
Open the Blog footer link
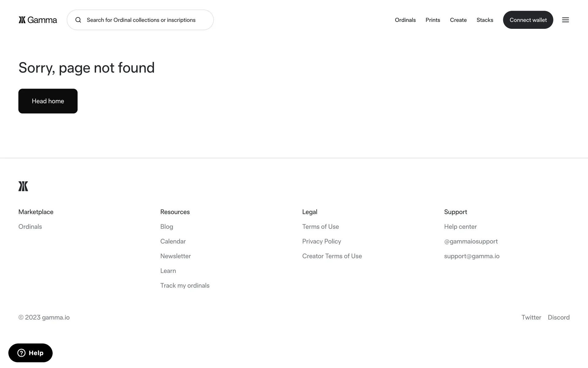167,227
